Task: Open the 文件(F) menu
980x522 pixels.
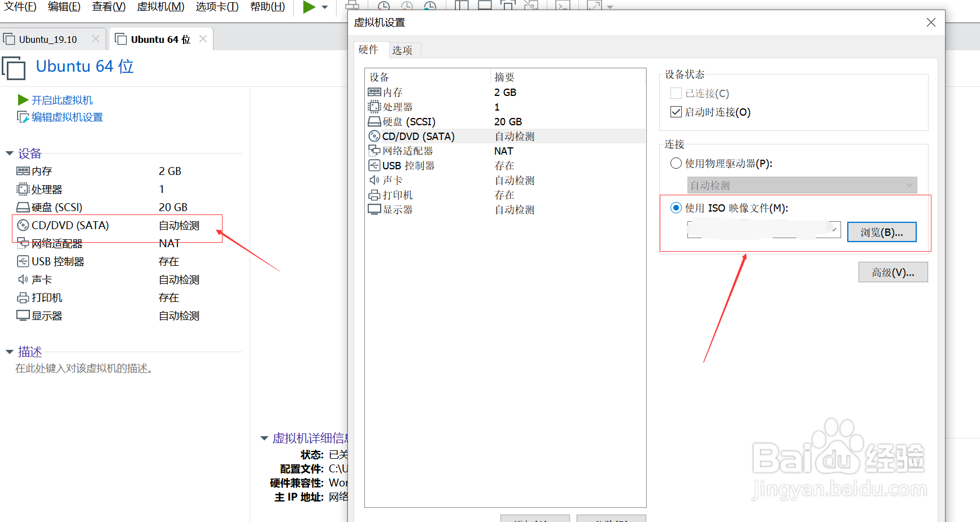Action: (20, 7)
